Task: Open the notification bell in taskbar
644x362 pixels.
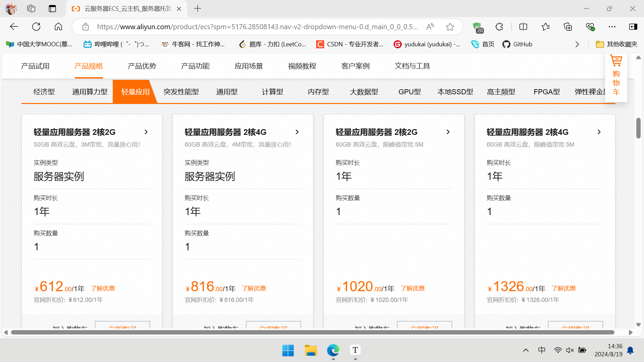Action: click(x=631, y=350)
